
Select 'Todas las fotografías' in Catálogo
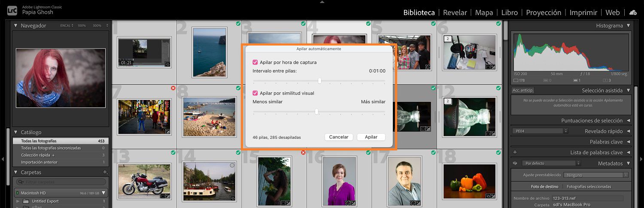[x=61, y=141]
